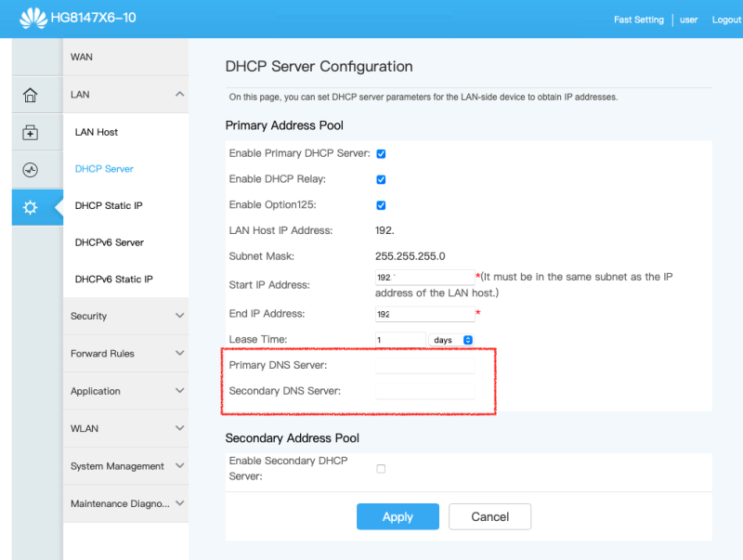743x560 pixels.
Task: Uncheck Enable DHCP Relay checkbox
Action: [381, 179]
